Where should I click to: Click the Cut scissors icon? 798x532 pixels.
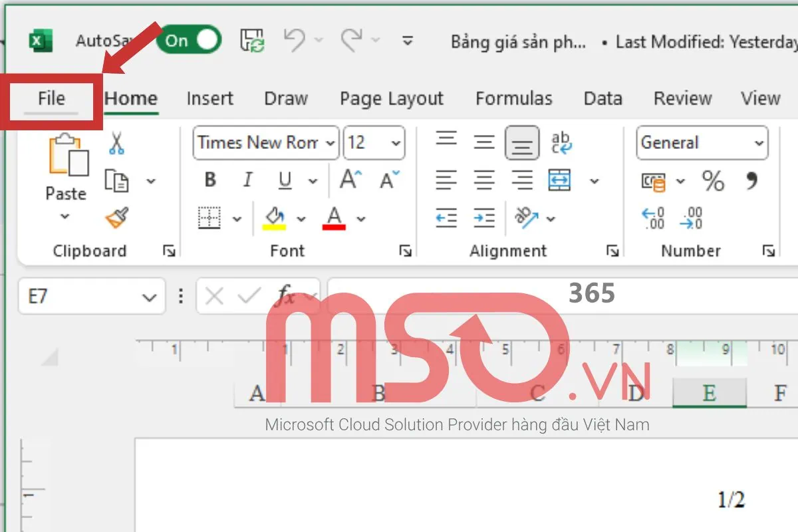click(x=117, y=143)
